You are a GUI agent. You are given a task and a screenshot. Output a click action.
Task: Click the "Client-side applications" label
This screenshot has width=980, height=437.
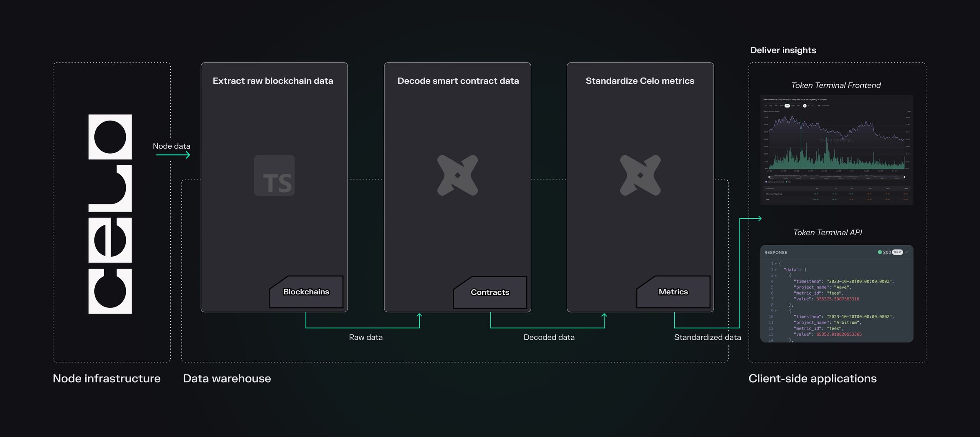[x=813, y=379]
